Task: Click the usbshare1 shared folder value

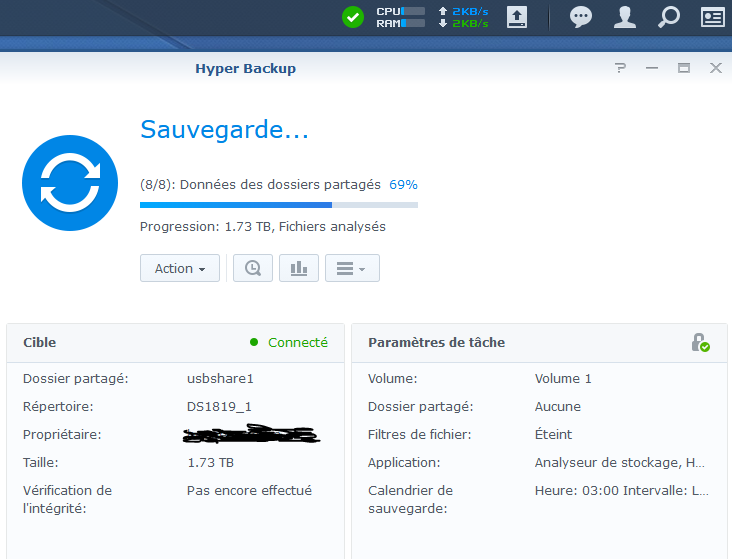Action: pos(220,378)
